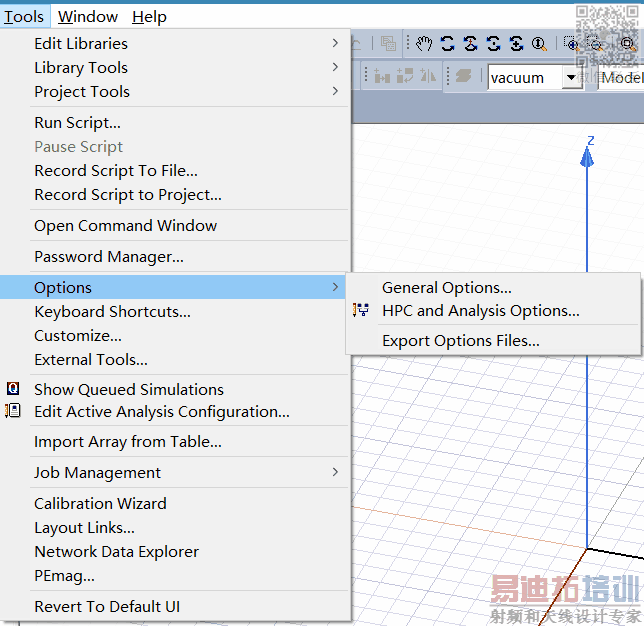Click the Model selection box

click(621, 77)
